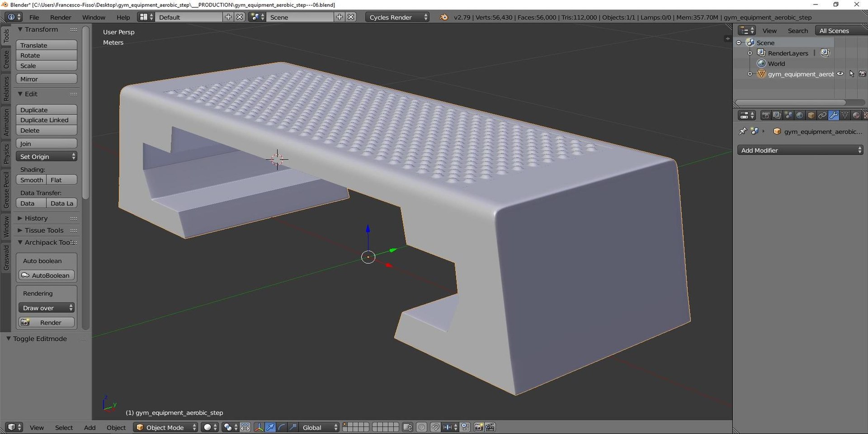Open the Render Layers properties tab
The width and height of the screenshot is (868, 434).
click(x=777, y=116)
